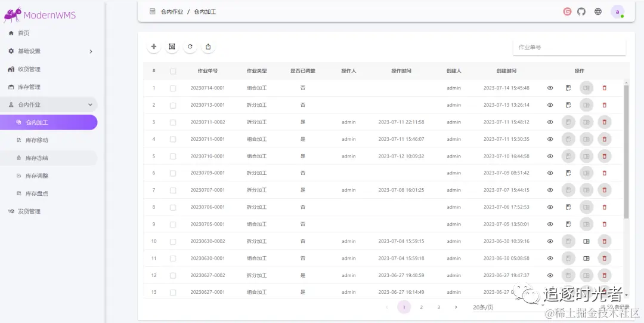Click the previous page left chevron
Viewport: 644px width, 323px height.
tap(387, 307)
